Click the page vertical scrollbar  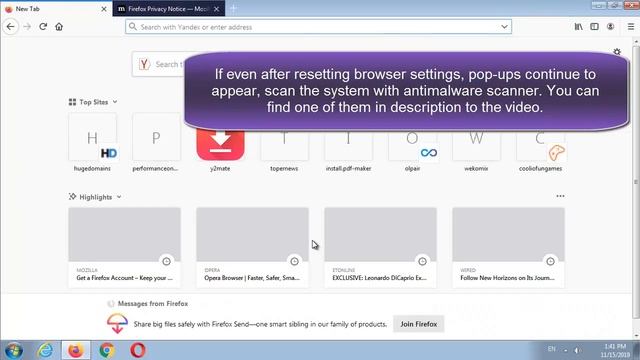click(636, 182)
